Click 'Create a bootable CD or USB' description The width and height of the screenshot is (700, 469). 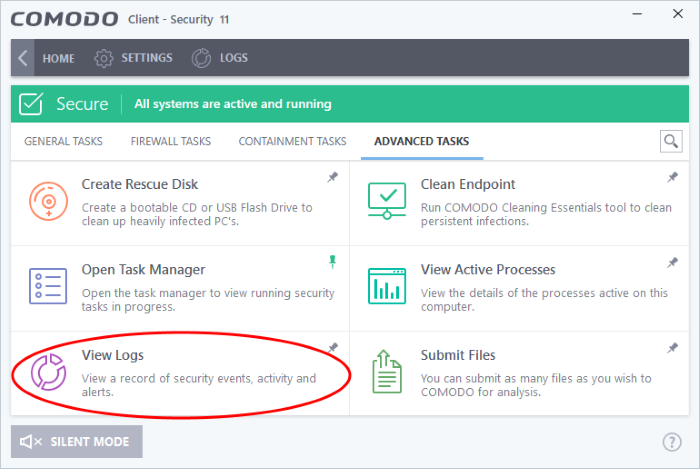pyautogui.click(x=197, y=214)
